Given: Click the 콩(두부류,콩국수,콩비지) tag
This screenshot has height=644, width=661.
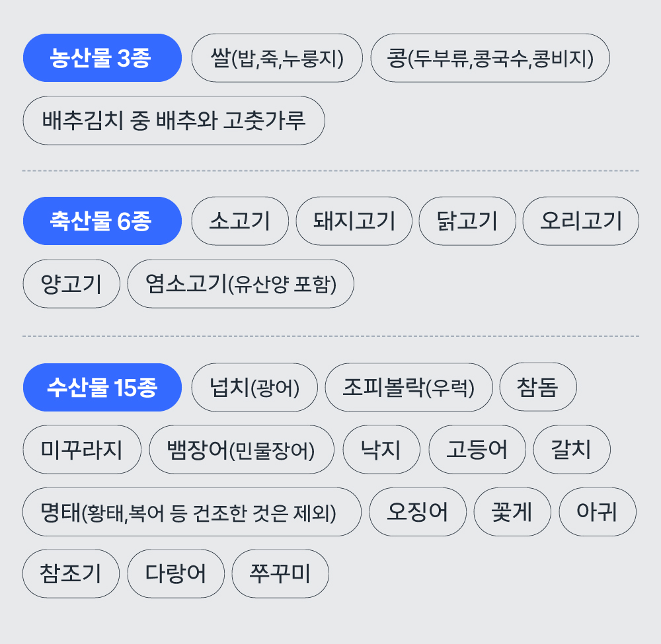Looking at the screenshot, I should click(x=490, y=57).
